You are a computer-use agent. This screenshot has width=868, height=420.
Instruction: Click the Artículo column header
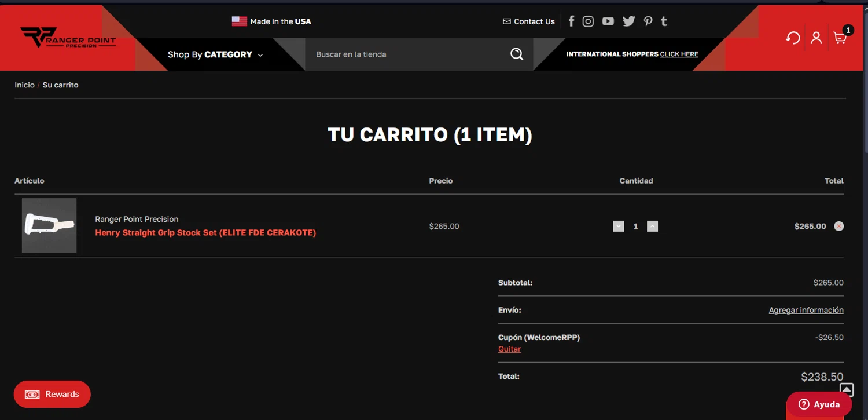[30, 181]
